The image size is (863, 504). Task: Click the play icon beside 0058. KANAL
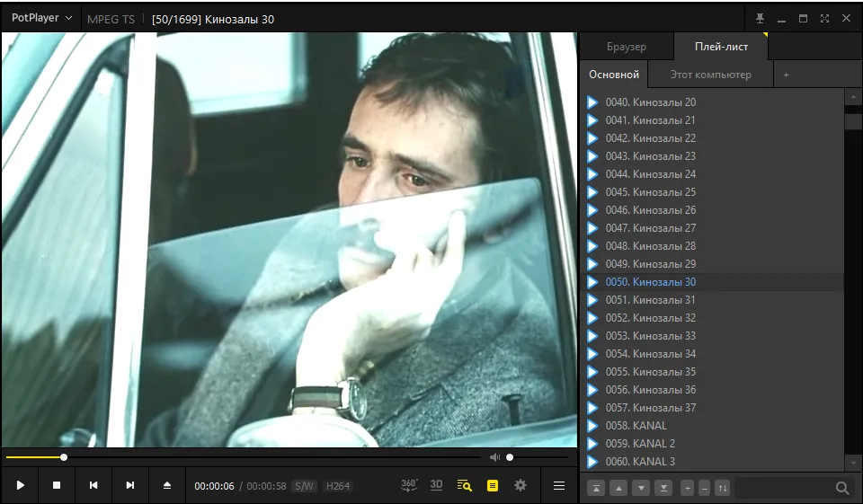(592, 426)
